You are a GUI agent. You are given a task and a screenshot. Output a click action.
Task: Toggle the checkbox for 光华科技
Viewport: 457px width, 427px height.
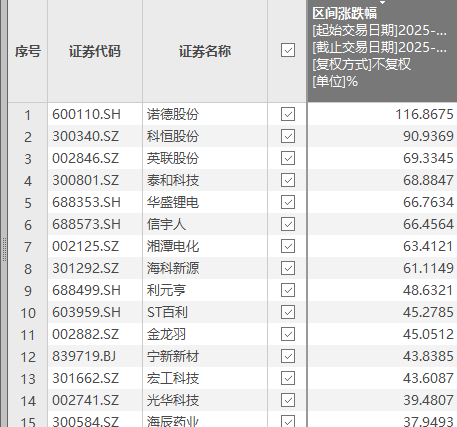(x=288, y=400)
